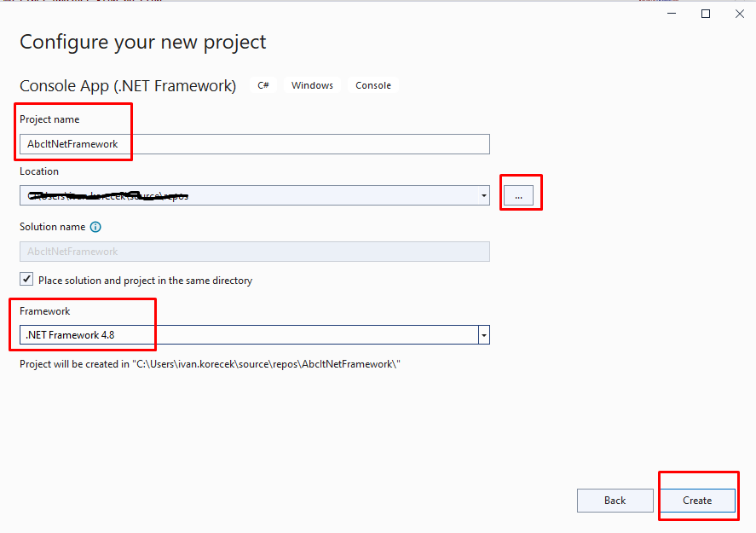Open the browse location "..." button
The width and height of the screenshot is (756, 533).
(518, 196)
